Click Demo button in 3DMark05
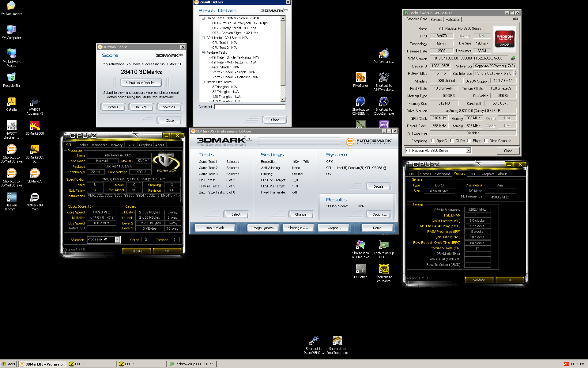This screenshot has width=588, height=368. [378, 228]
